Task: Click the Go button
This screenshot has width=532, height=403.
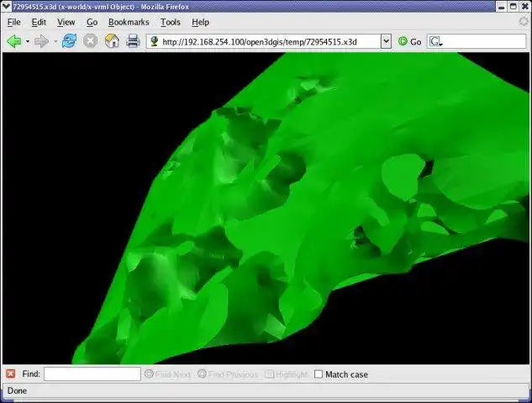Action: (x=409, y=42)
